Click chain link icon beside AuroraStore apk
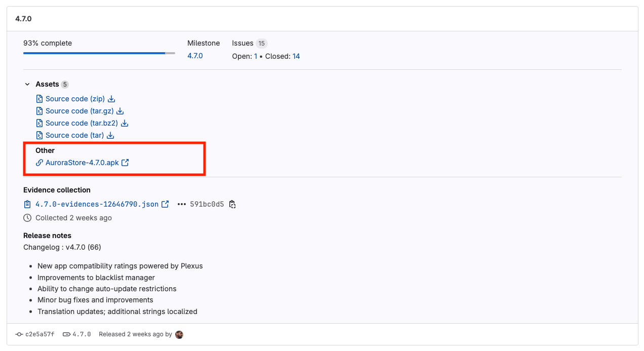This screenshot has height=351, width=644. point(39,163)
